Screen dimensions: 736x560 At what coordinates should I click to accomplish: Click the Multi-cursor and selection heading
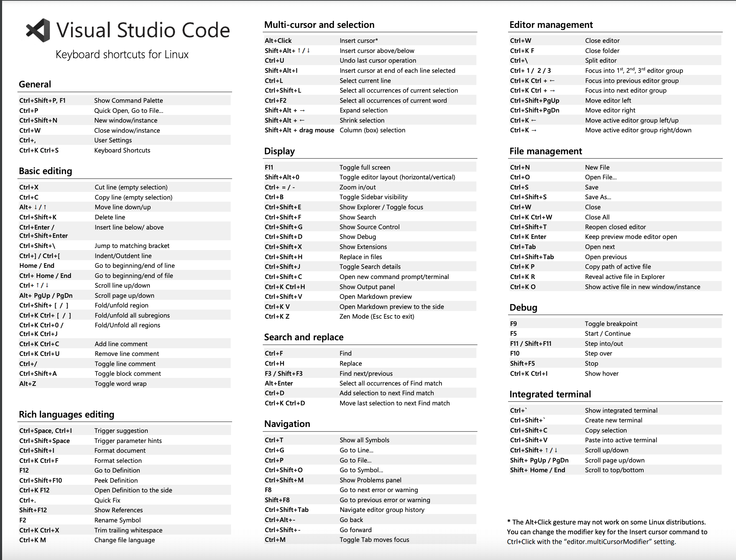[319, 25]
